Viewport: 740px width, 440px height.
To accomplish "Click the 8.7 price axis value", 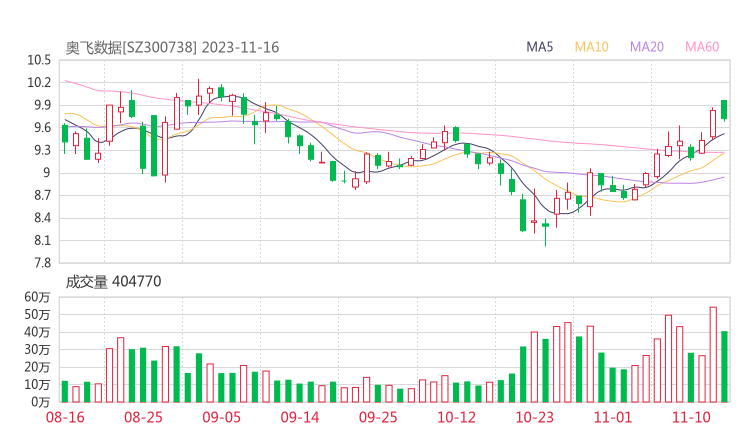I will (x=42, y=195).
